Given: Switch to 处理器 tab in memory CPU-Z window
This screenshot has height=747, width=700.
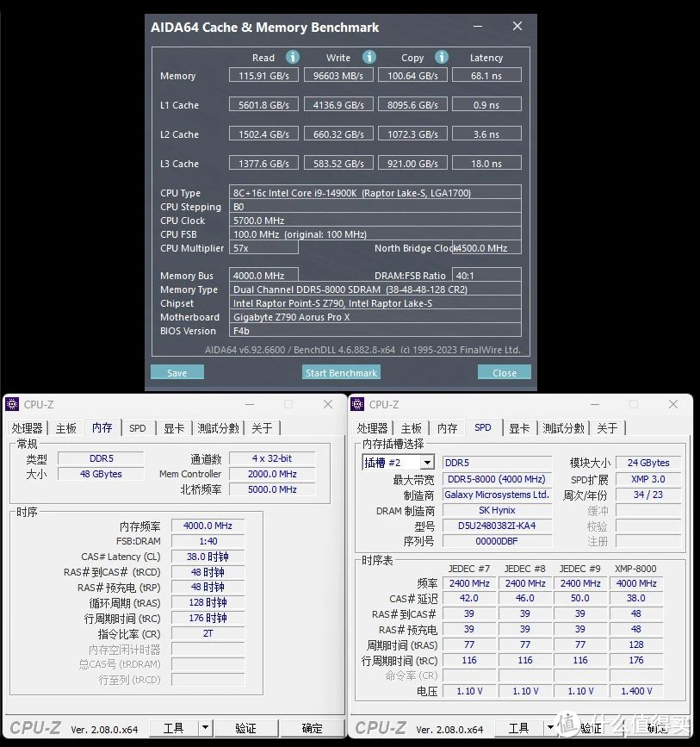Looking at the screenshot, I should 27,428.
